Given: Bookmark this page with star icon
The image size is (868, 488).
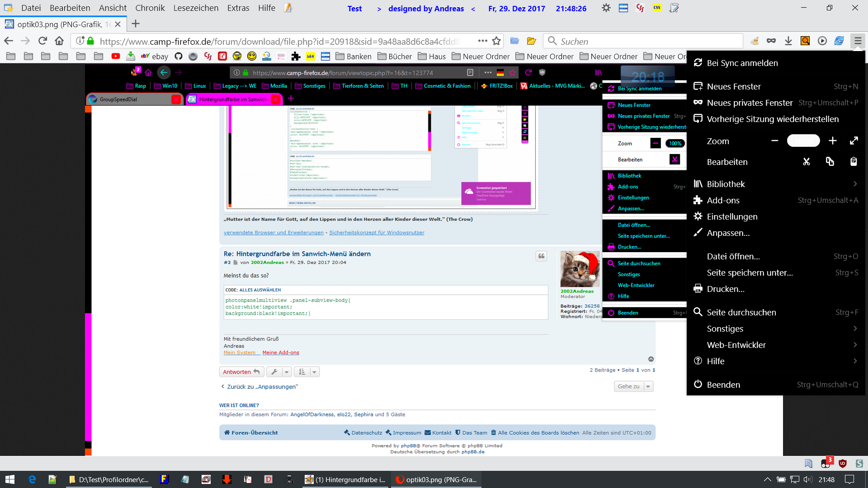Looking at the screenshot, I should coord(496,41).
